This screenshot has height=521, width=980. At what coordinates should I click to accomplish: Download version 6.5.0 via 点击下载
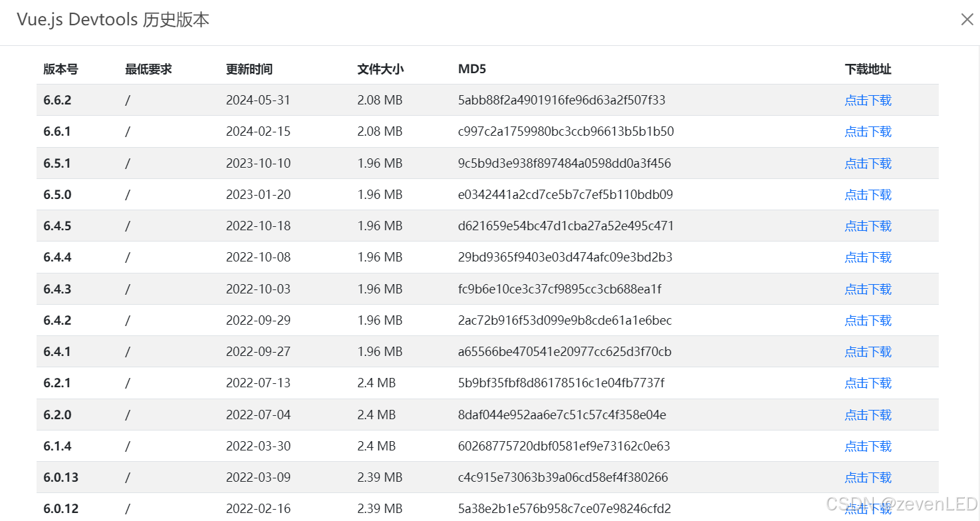[x=868, y=195]
